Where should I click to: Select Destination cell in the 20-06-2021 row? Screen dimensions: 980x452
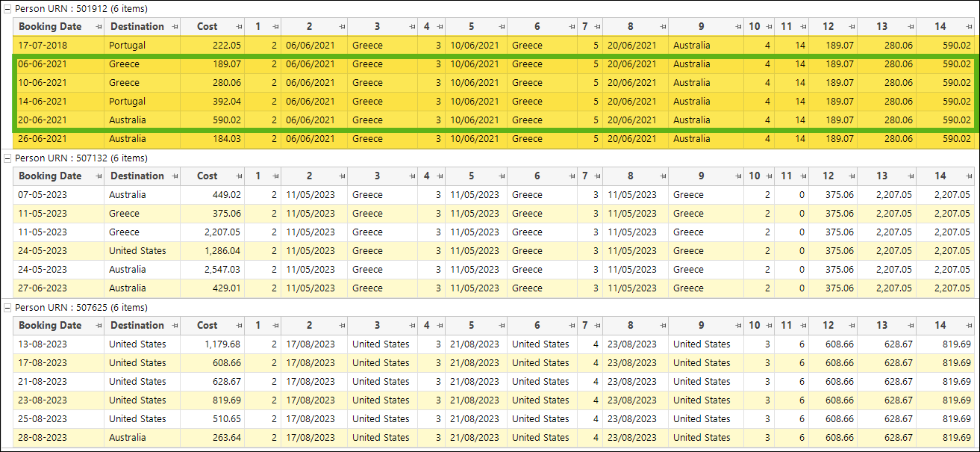click(142, 120)
